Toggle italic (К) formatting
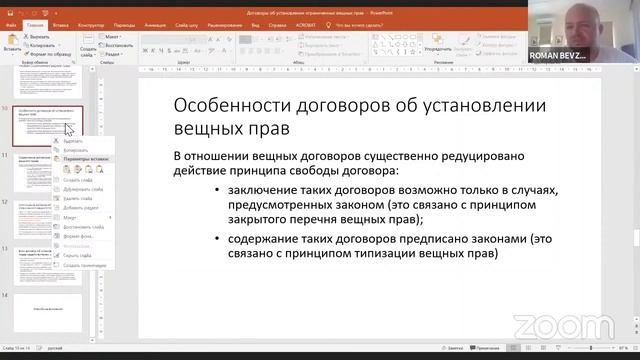The width and height of the screenshot is (640, 360). click(153, 51)
